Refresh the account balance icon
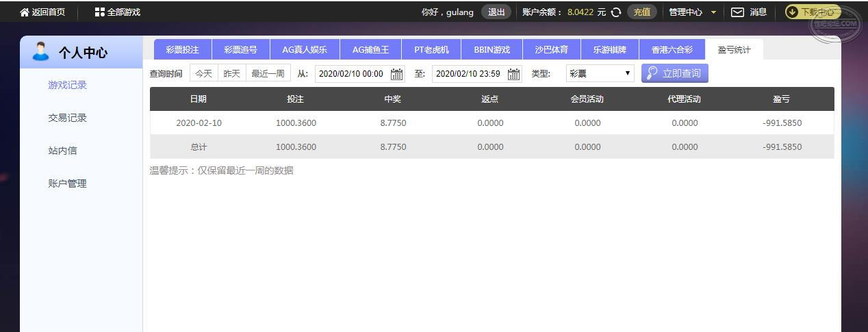The width and height of the screenshot is (868, 332). click(x=616, y=12)
